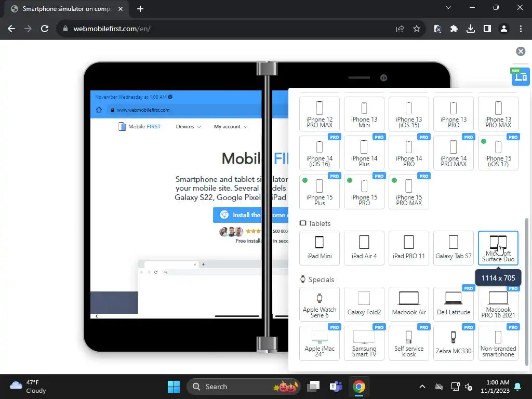The width and height of the screenshot is (532, 399).
Task: Select the Non-branded smartphone option
Action: [x=498, y=343]
